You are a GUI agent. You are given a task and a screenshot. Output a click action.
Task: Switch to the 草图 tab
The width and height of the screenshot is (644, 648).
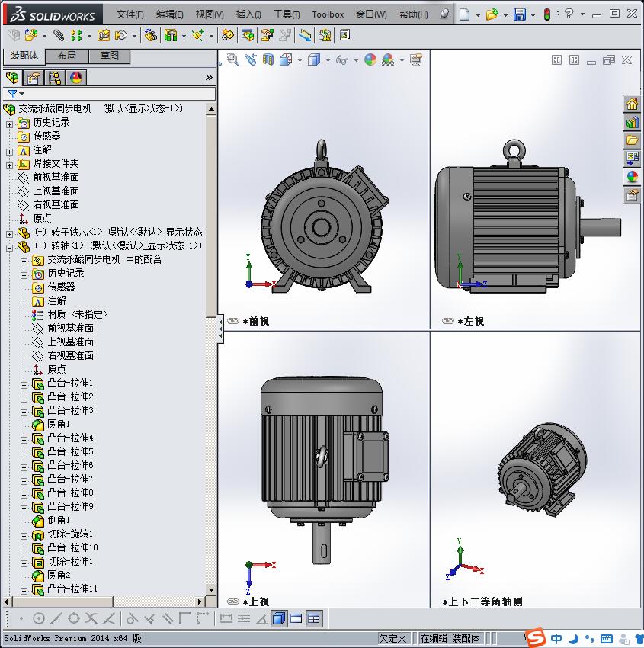(110, 56)
